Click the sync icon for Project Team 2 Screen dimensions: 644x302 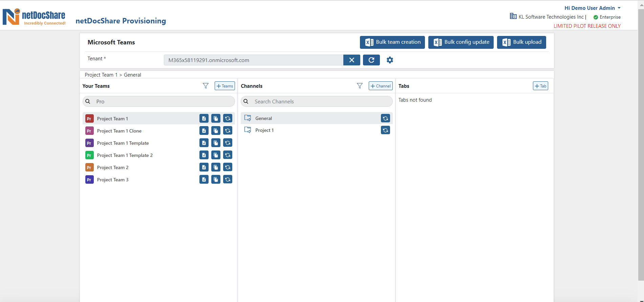228,167
